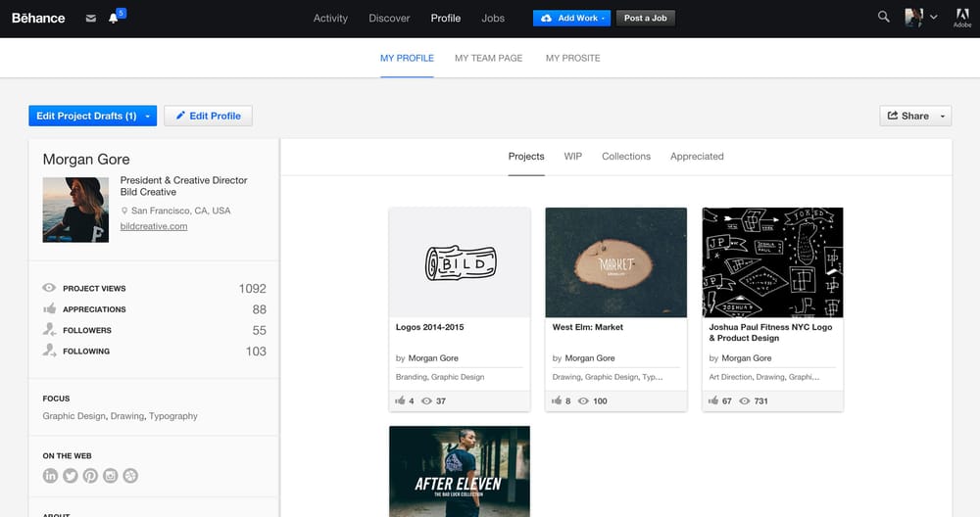980x517 pixels.
Task: Click thumbs-up icon on Logos 2014-2015 card
Action: point(400,400)
